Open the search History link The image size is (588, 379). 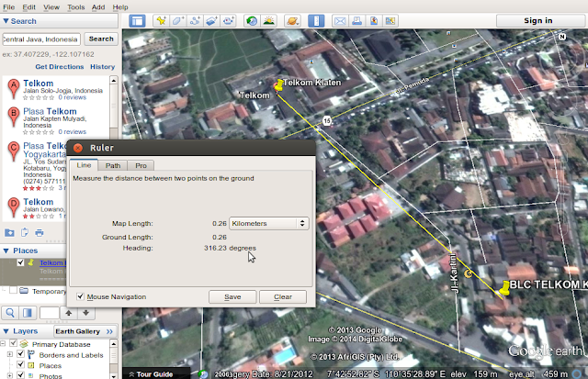click(x=102, y=67)
